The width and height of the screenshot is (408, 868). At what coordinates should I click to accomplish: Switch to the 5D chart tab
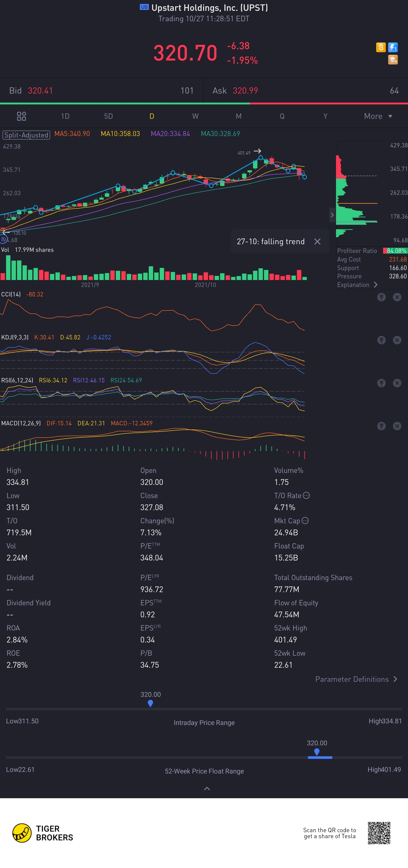tap(108, 116)
